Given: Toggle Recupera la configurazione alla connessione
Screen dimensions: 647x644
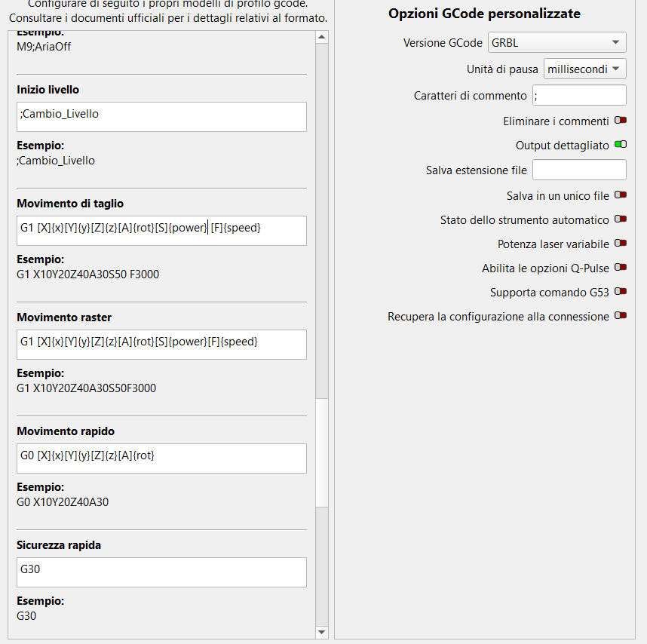Looking at the screenshot, I should [621, 317].
